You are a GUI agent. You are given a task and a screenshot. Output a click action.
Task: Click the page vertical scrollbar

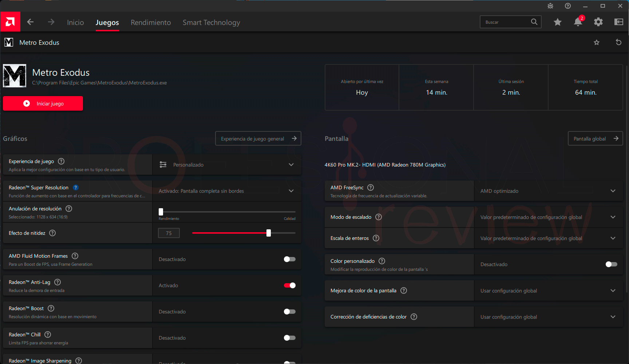click(x=626, y=179)
